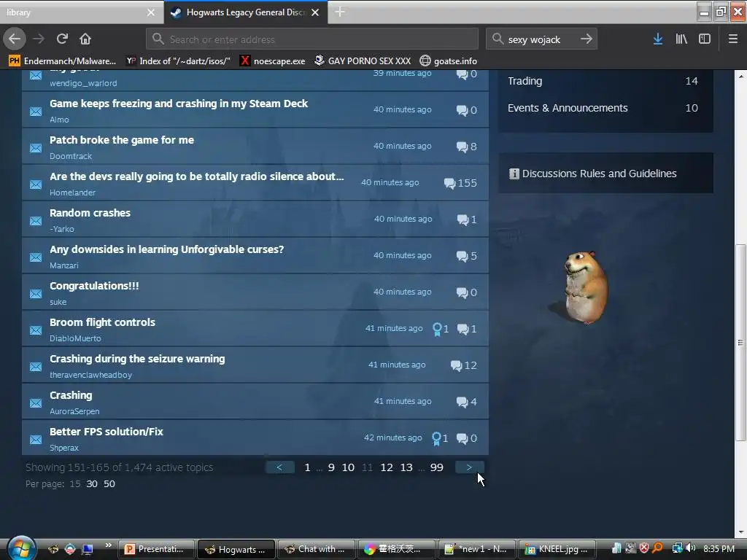Open the Events & Announcements subforum
The image size is (747, 560).
point(568,108)
